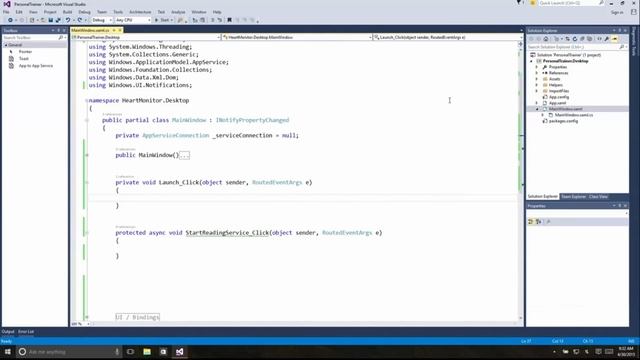Click the Save All icon in toolbar
Screen dimensions: 640x360
58,20
